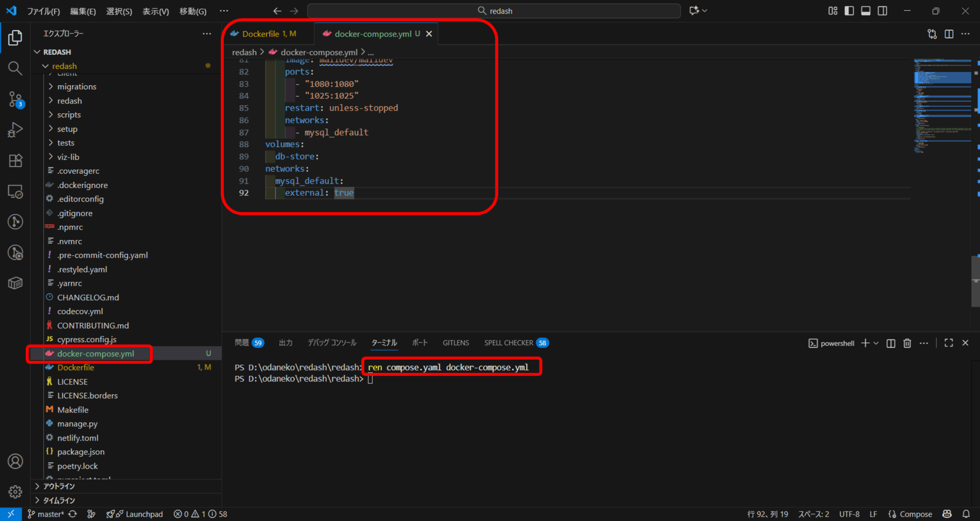Open the 表示(V) menu
The height and width of the screenshot is (521, 980).
(156, 11)
